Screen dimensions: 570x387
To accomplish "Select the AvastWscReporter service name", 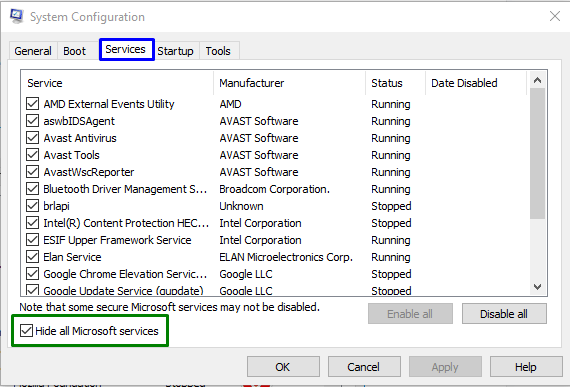I will [89, 172].
